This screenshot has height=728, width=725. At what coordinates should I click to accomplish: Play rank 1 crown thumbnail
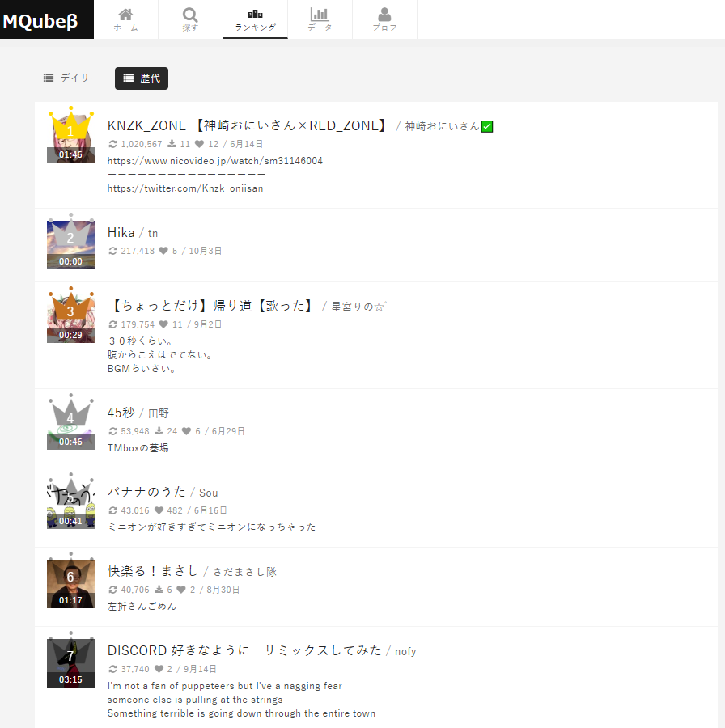coord(71,138)
